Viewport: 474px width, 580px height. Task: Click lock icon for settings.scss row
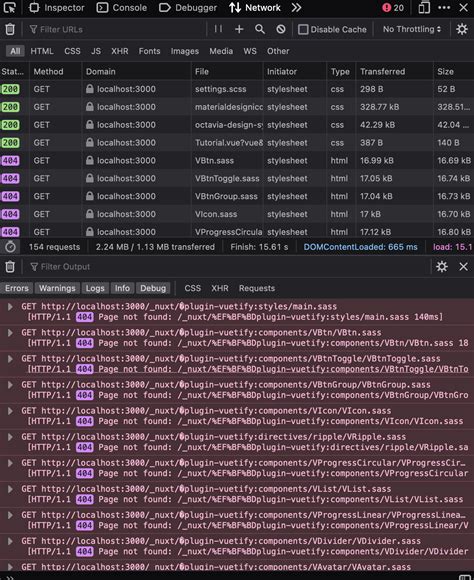point(90,89)
